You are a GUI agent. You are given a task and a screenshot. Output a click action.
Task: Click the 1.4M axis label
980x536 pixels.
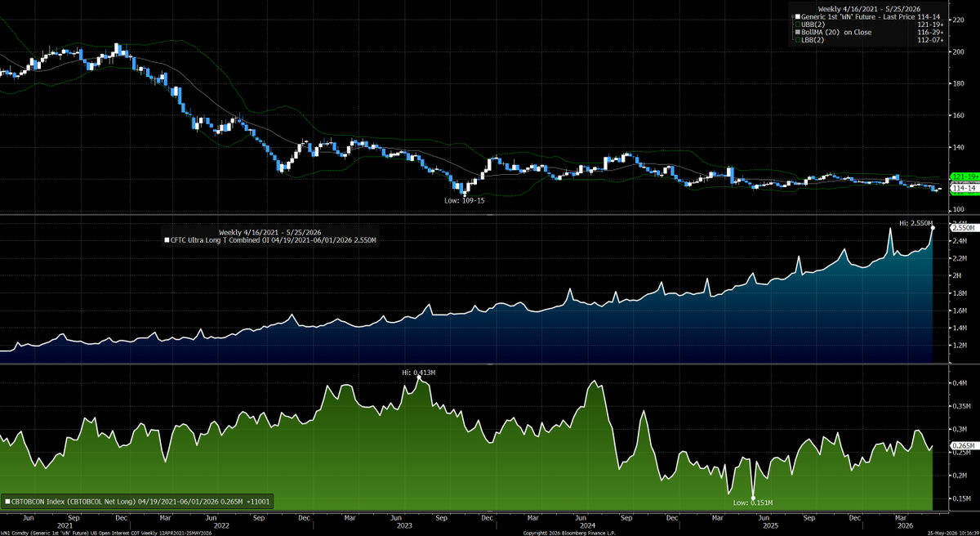point(960,328)
